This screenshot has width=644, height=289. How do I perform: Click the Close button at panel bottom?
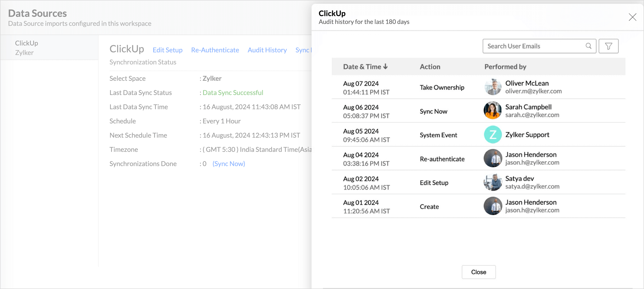[478, 272]
